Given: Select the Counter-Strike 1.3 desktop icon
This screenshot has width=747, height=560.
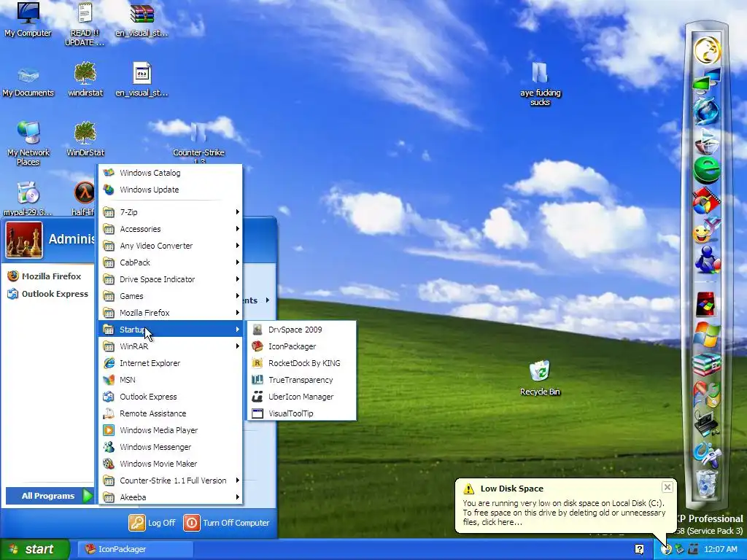Looking at the screenshot, I should [x=198, y=142].
